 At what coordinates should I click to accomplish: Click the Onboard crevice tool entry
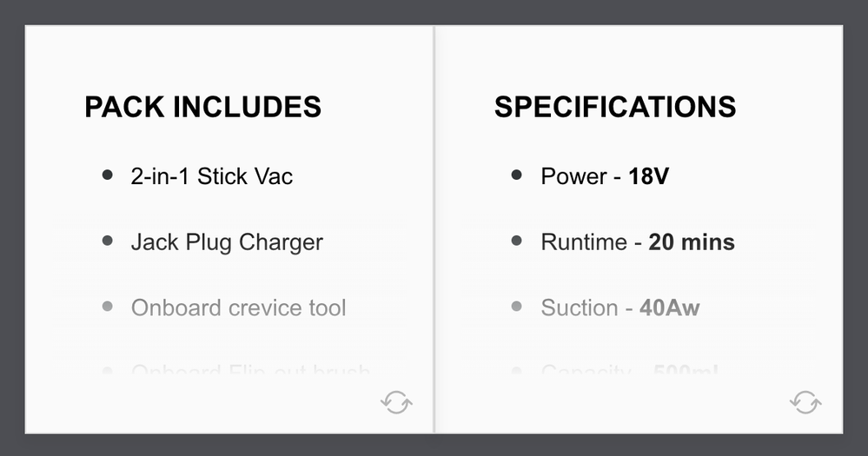pos(238,307)
